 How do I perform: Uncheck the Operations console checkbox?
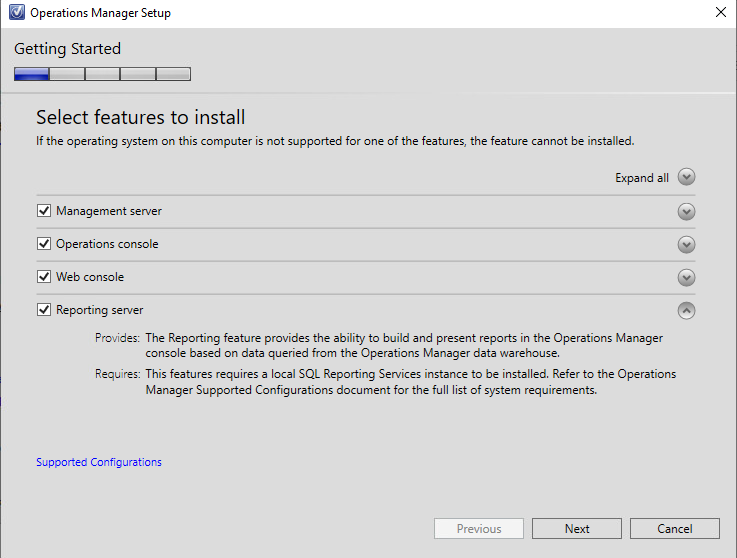44,244
